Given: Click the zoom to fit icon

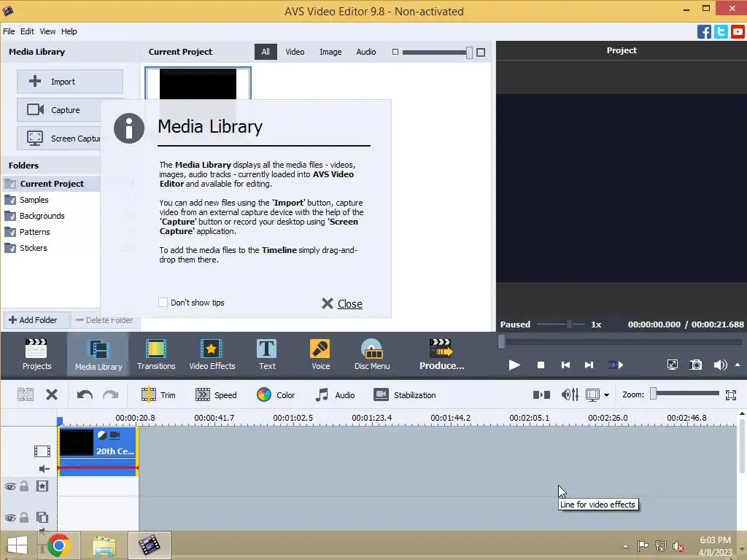Looking at the screenshot, I should click(731, 394).
